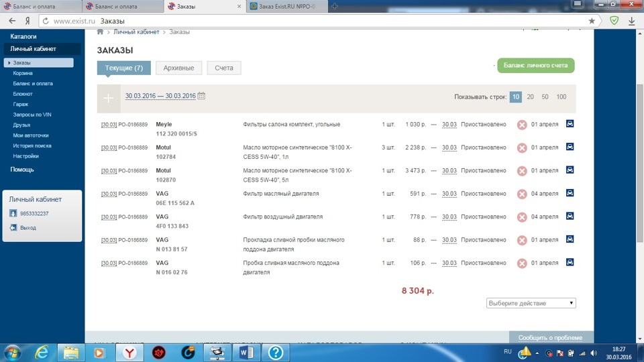This screenshot has height=362, width=644.
Task: Open Гараж in the sidebar
Action: 21,105
